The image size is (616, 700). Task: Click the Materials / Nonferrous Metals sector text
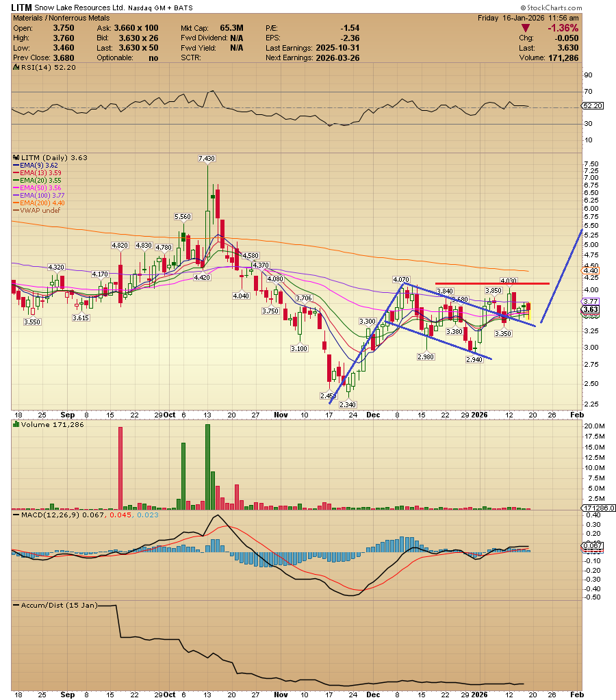tap(61, 18)
